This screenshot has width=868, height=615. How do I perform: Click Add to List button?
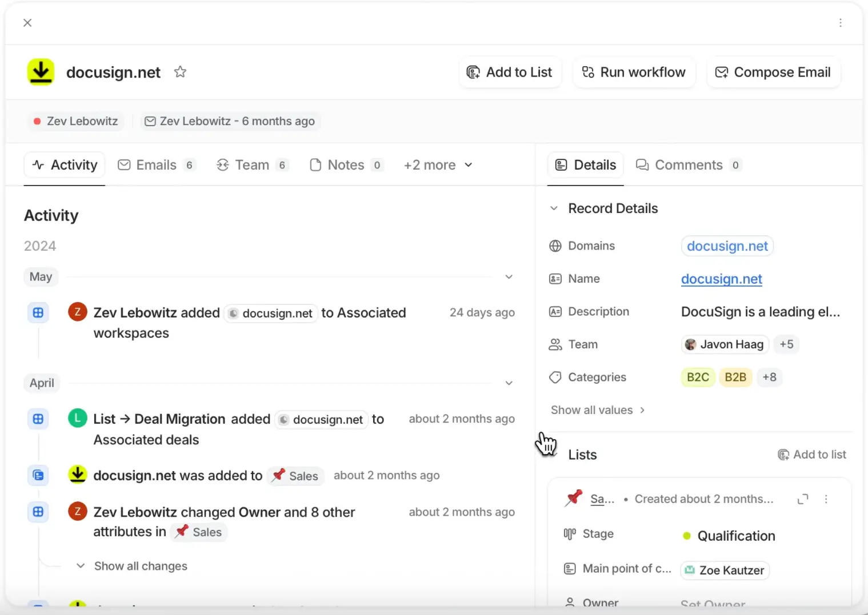tap(510, 72)
